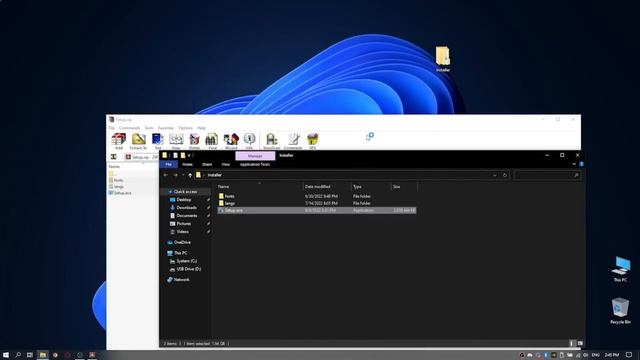
Task: Switch Explorer to large icons view
Action: 580,343
